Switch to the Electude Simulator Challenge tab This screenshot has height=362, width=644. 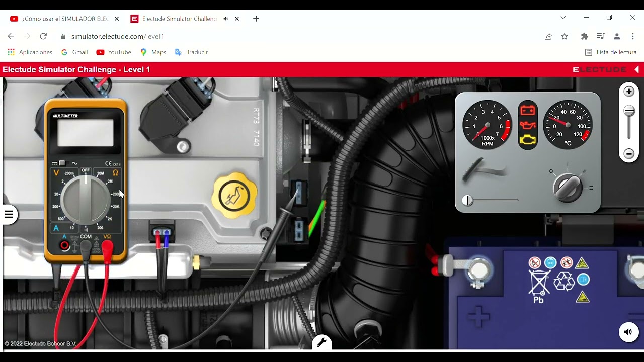(x=174, y=19)
